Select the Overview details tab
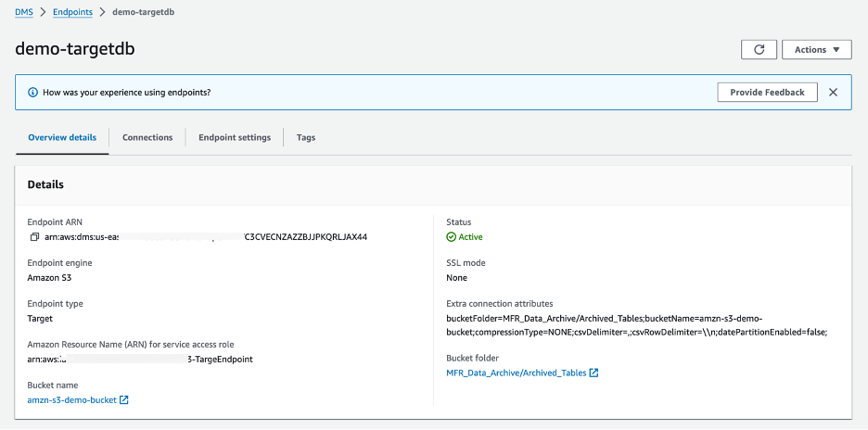Screen dimensions: 868x430 pos(62,137)
